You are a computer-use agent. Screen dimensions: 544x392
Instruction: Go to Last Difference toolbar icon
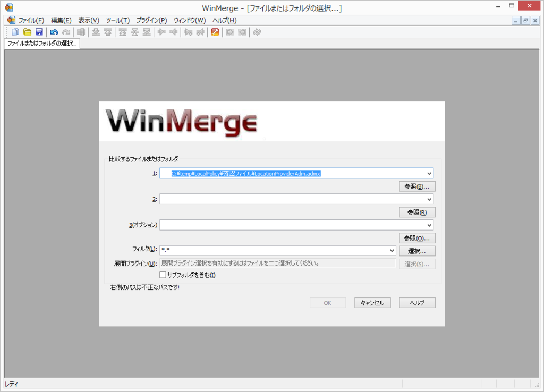click(147, 32)
